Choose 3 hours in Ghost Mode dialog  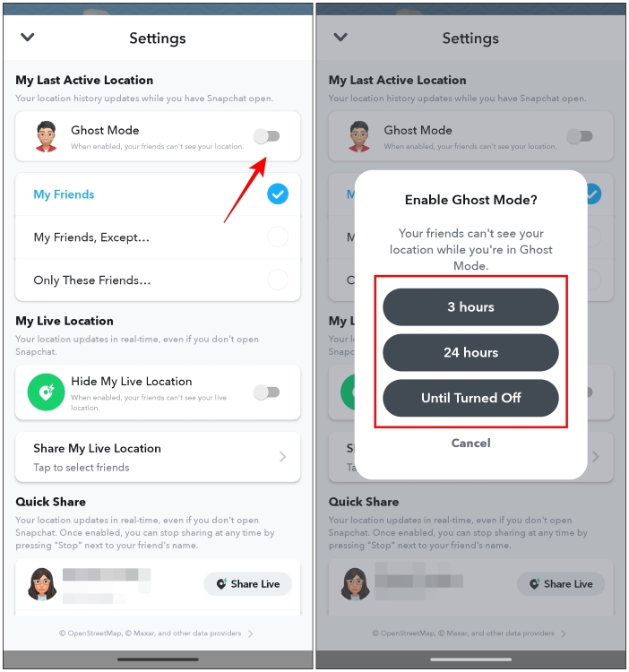tap(470, 306)
